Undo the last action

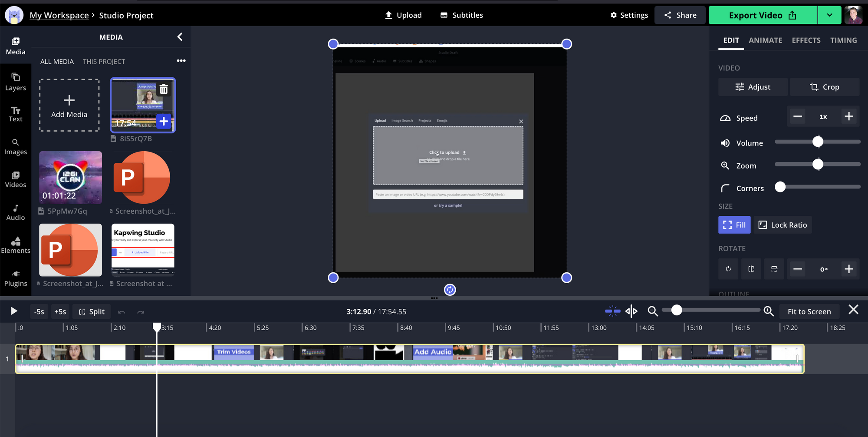pos(122,312)
